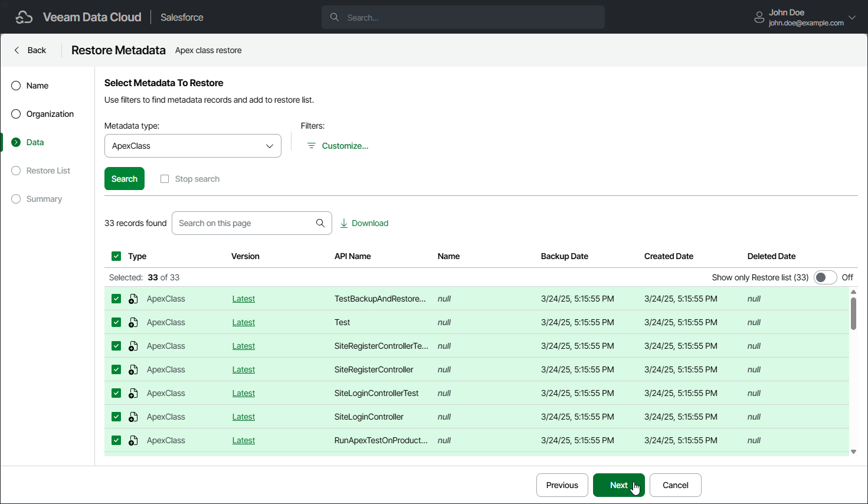Image resolution: width=868 pixels, height=504 pixels.
Task: Click the Name column header
Action: tap(448, 256)
